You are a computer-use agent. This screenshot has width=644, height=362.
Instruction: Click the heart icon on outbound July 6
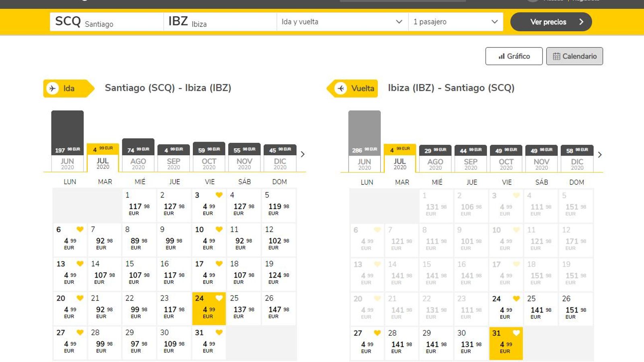click(80, 229)
